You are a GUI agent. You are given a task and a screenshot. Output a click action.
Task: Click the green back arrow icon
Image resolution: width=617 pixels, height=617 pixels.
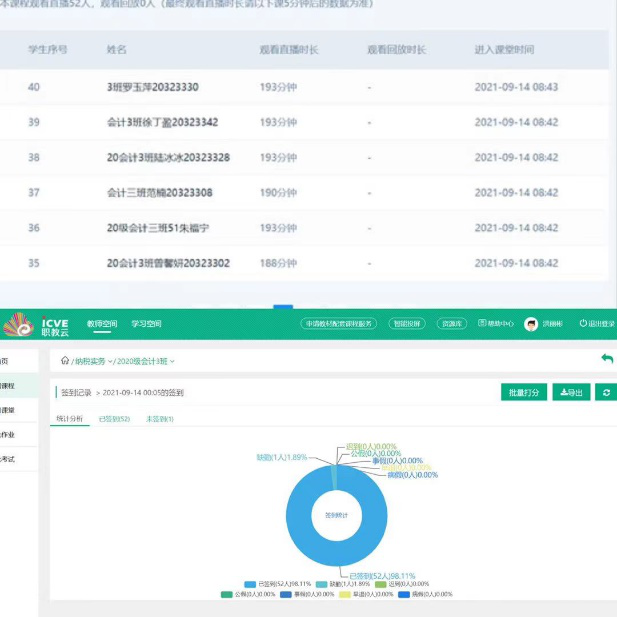click(x=606, y=359)
